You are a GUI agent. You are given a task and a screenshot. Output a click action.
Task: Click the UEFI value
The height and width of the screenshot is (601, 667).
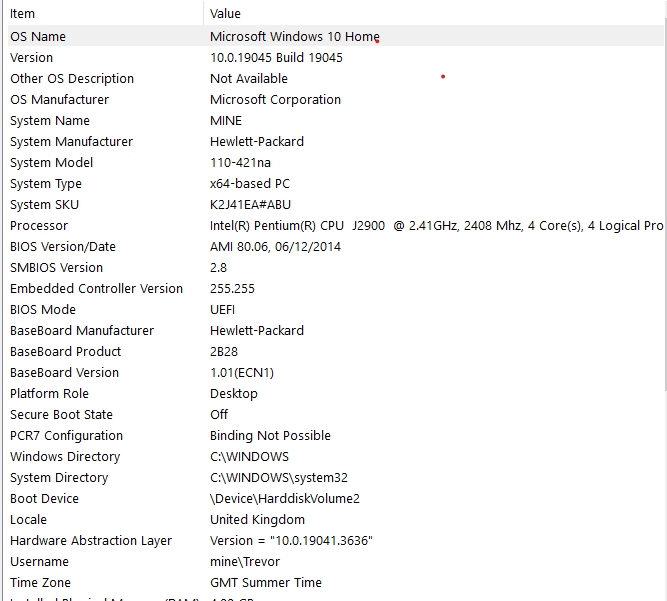222,309
